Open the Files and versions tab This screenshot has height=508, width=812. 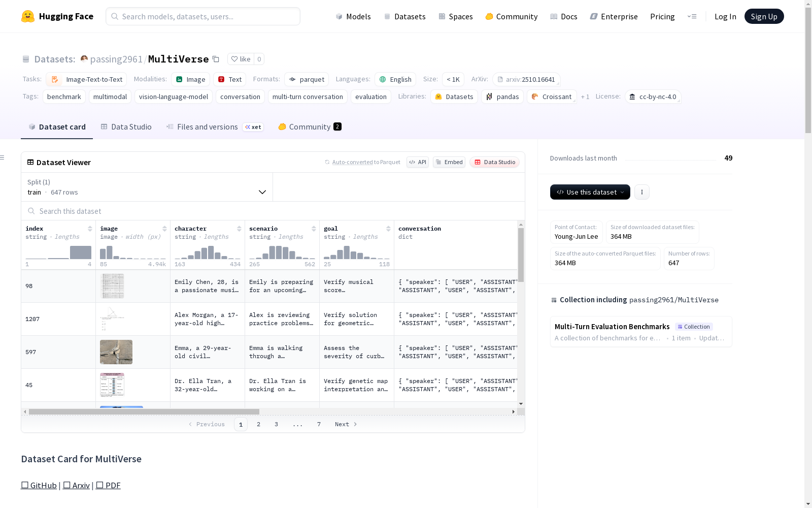(215, 127)
